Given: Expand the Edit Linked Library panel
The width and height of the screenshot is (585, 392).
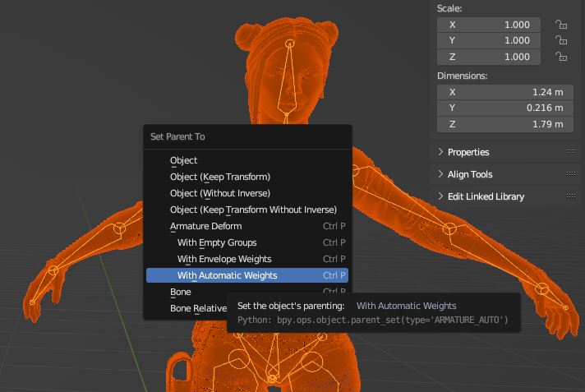Looking at the screenshot, I should (486, 196).
